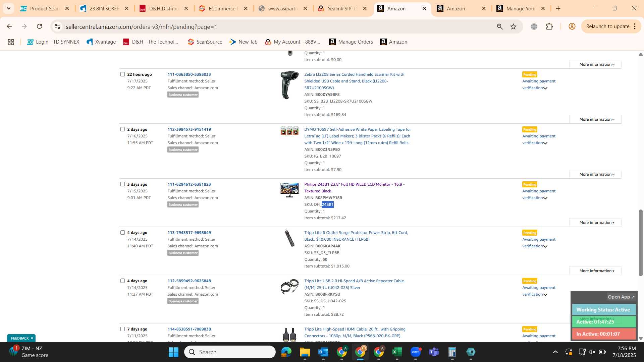The width and height of the screenshot is (644, 362).
Task: Open a new browser tab with plus
Action: [558, 8]
